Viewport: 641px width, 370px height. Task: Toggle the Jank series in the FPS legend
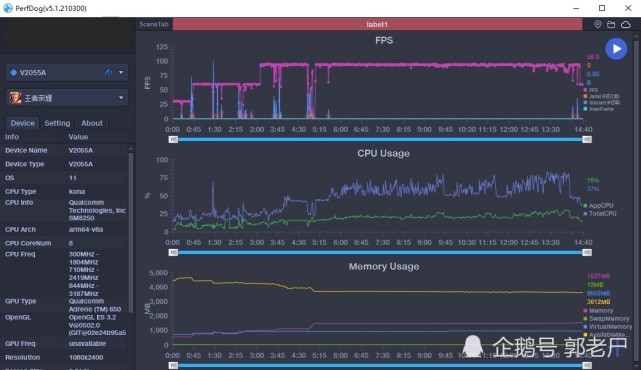click(602, 96)
